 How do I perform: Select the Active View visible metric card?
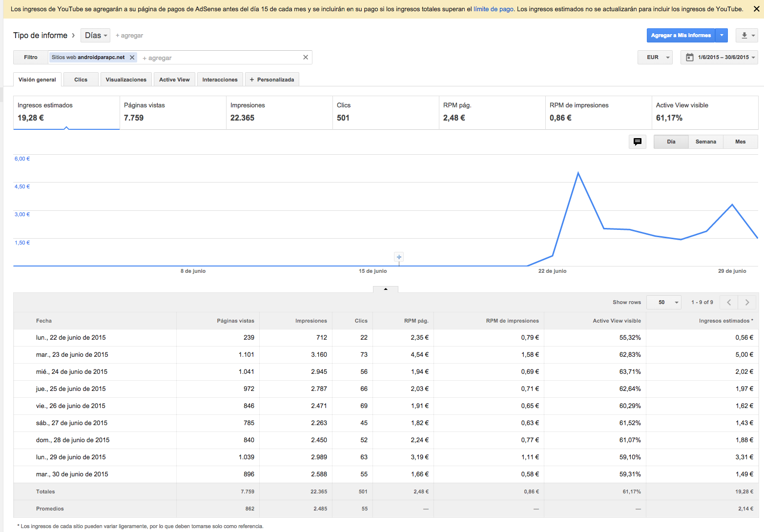[705, 113]
